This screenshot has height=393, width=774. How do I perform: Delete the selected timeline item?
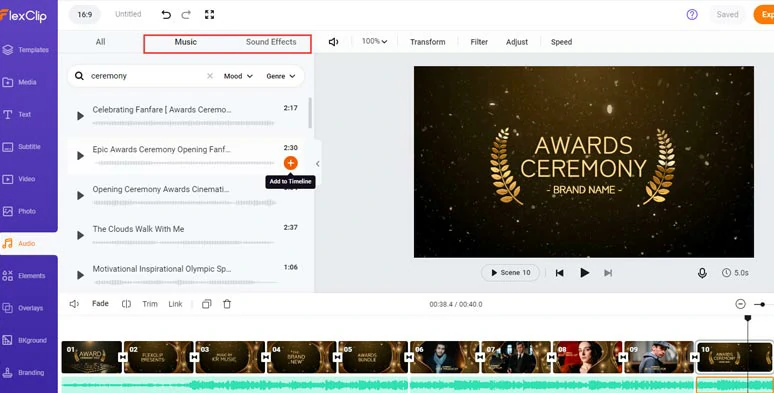(x=227, y=304)
